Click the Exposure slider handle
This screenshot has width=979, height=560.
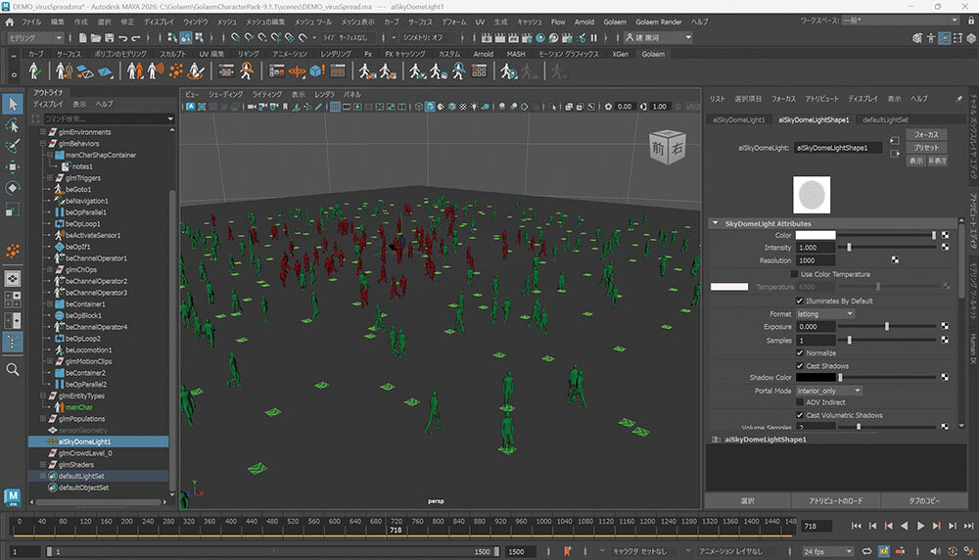pyautogui.click(x=887, y=327)
